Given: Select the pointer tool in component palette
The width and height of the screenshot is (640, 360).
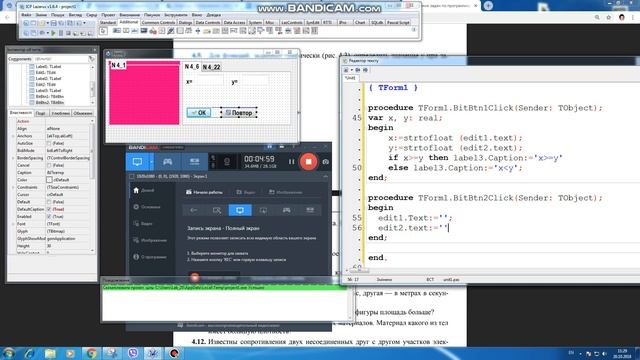Looking at the screenshot, I should (103, 31).
